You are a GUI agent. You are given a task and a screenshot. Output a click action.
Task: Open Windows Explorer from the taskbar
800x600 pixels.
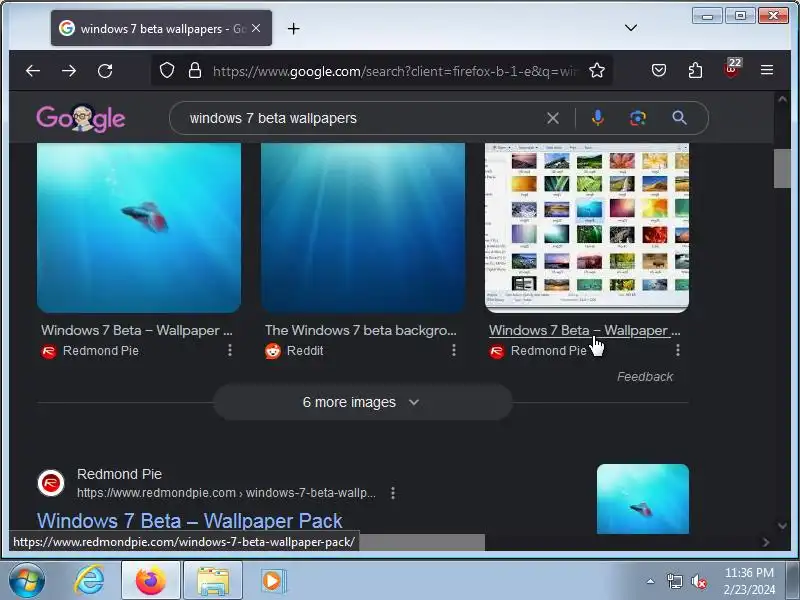click(x=213, y=580)
